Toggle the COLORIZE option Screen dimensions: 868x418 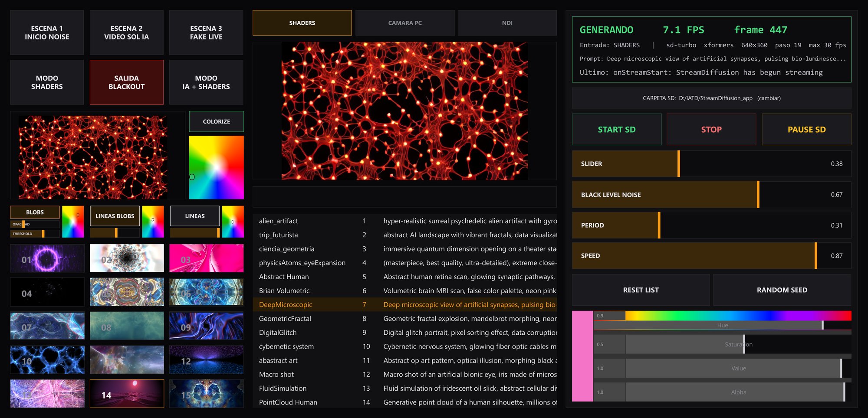(x=216, y=121)
